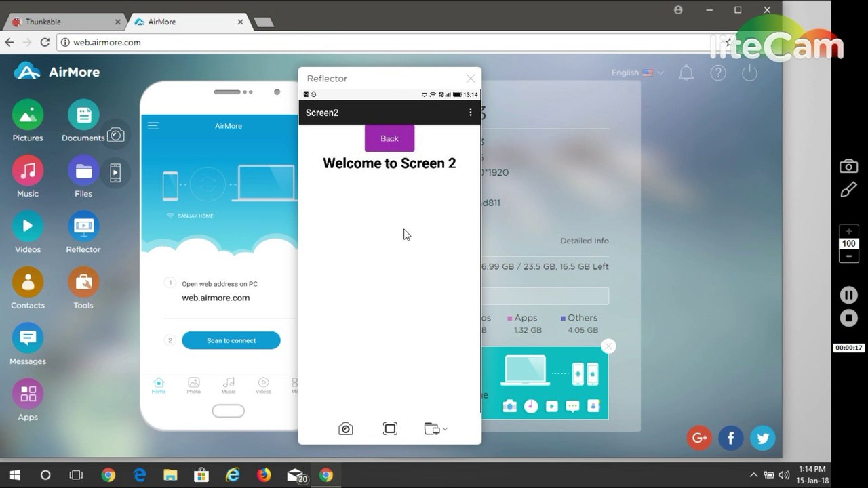Open the taskbar clock and date

pos(813,474)
